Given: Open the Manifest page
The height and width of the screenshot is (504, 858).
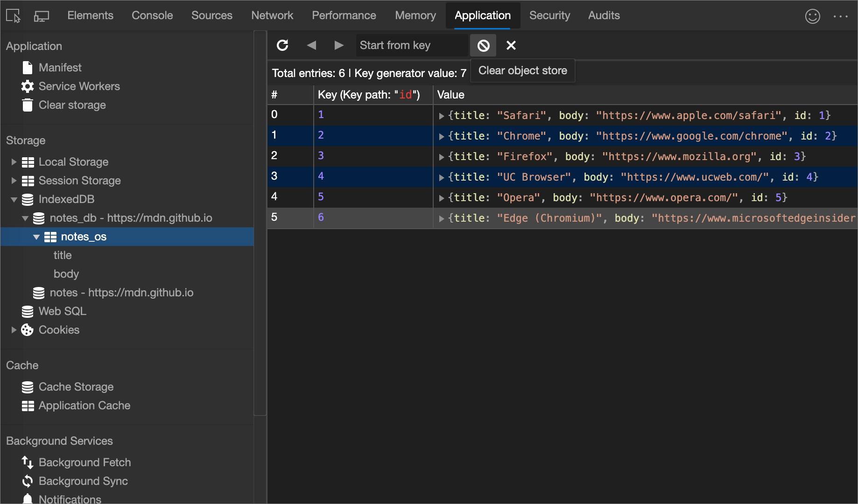Looking at the screenshot, I should click(x=60, y=67).
